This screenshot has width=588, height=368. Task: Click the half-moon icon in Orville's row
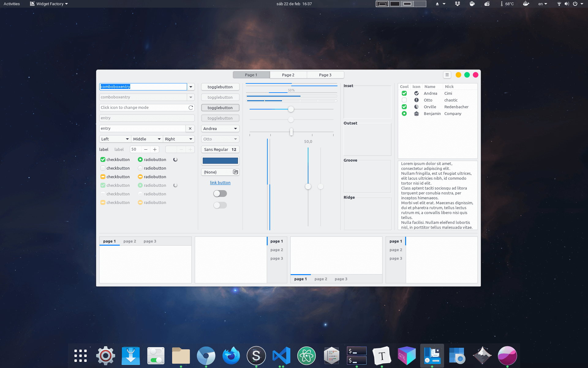417,107
